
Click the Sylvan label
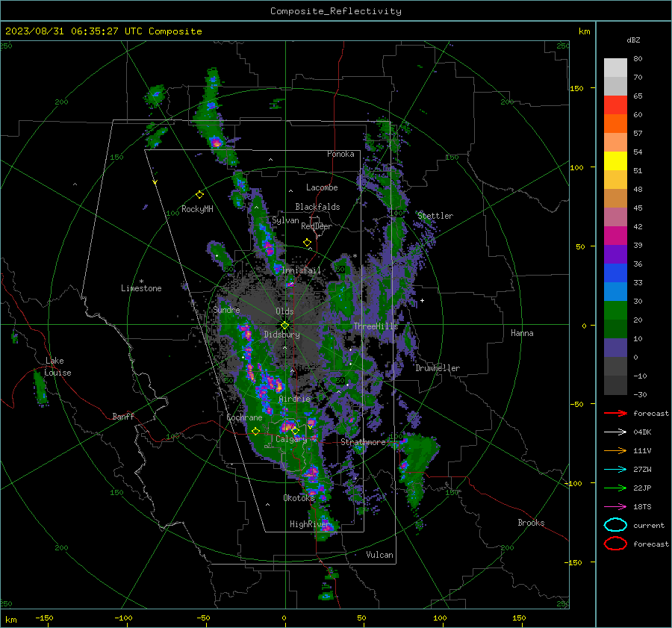click(285, 220)
